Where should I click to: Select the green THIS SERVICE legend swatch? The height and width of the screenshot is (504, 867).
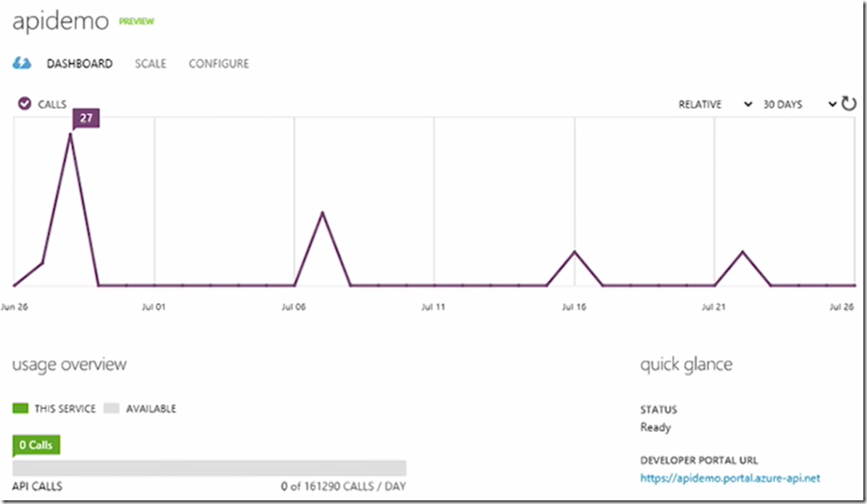tap(20, 408)
